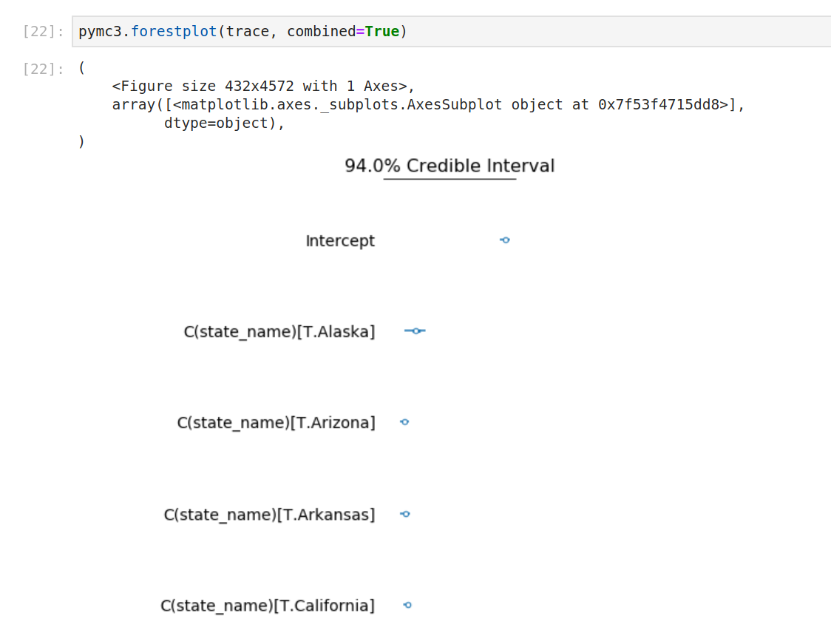Click the California credible interval marker
Screen dimensions: 831x644
tap(407, 605)
